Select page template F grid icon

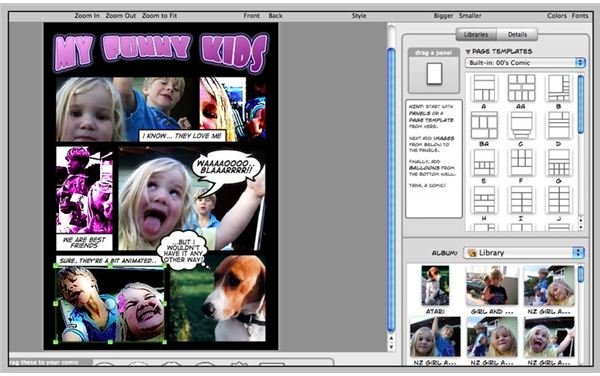521,163
